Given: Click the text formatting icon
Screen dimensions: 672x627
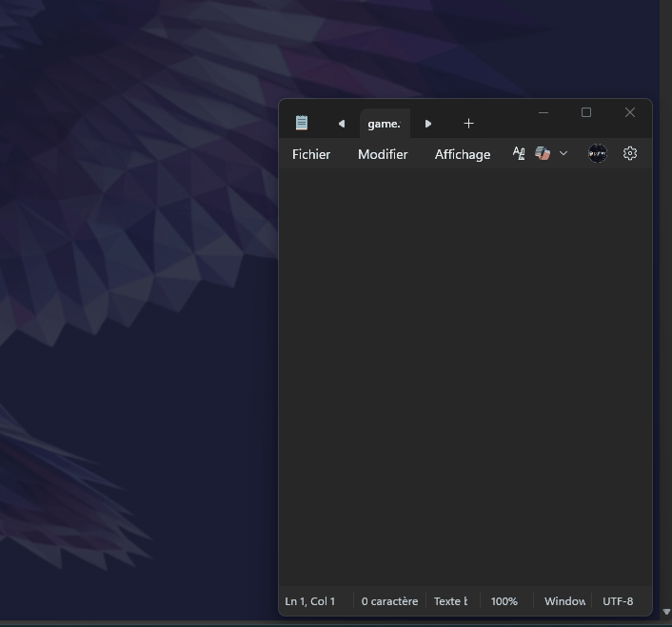Looking at the screenshot, I should pos(519,153).
